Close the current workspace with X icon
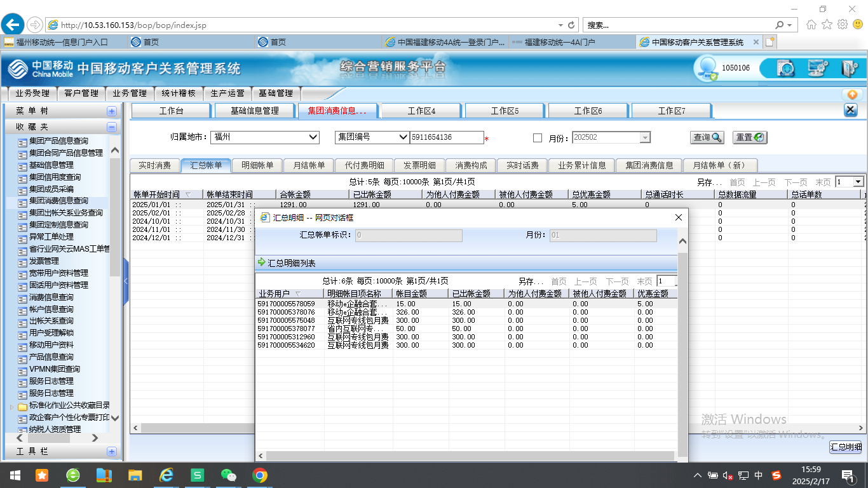This screenshot has width=868, height=488. [850, 111]
